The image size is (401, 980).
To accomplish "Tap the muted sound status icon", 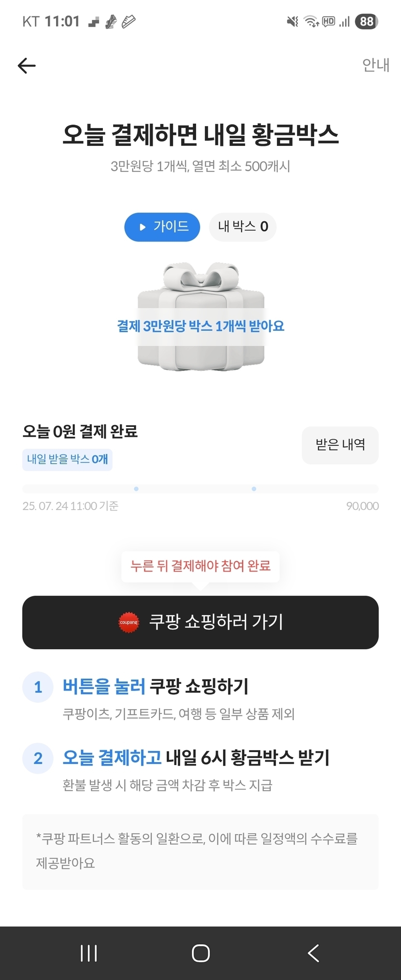I will click(x=292, y=21).
